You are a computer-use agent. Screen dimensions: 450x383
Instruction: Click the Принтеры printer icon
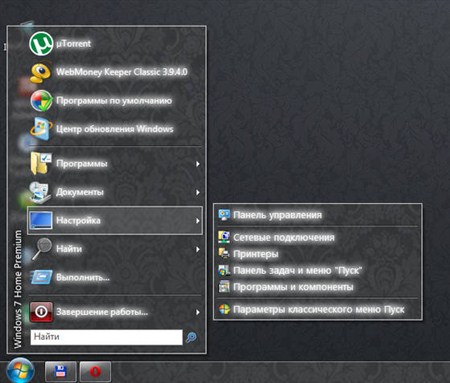click(x=224, y=254)
